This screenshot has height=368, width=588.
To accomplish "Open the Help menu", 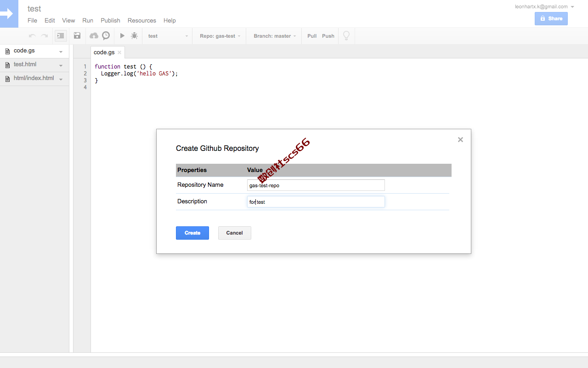I will point(170,20).
